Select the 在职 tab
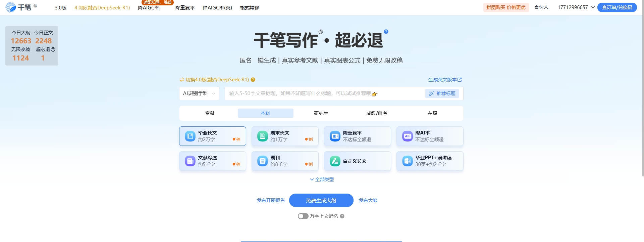 (432, 113)
